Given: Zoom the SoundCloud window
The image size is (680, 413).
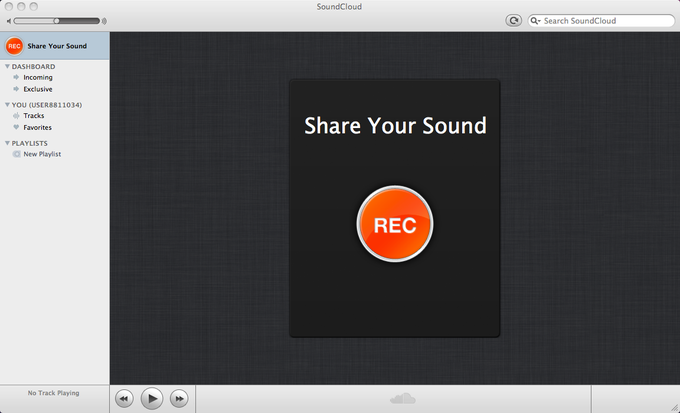Looking at the screenshot, I should (x=33, y=7).
